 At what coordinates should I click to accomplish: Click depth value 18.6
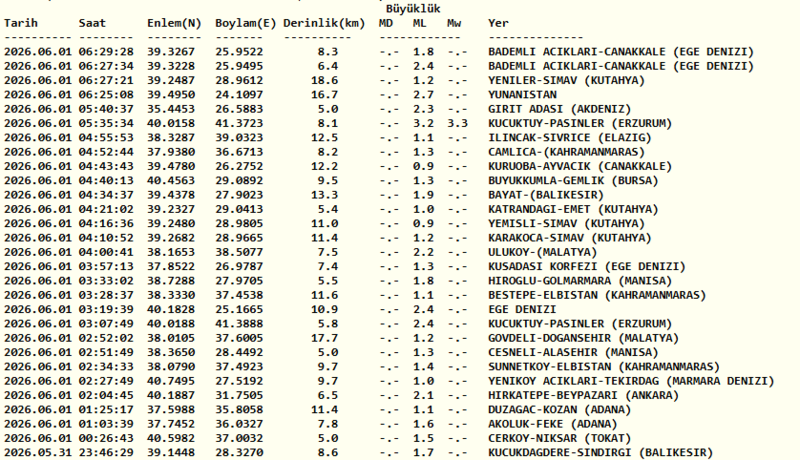click(x=324, y=81)
